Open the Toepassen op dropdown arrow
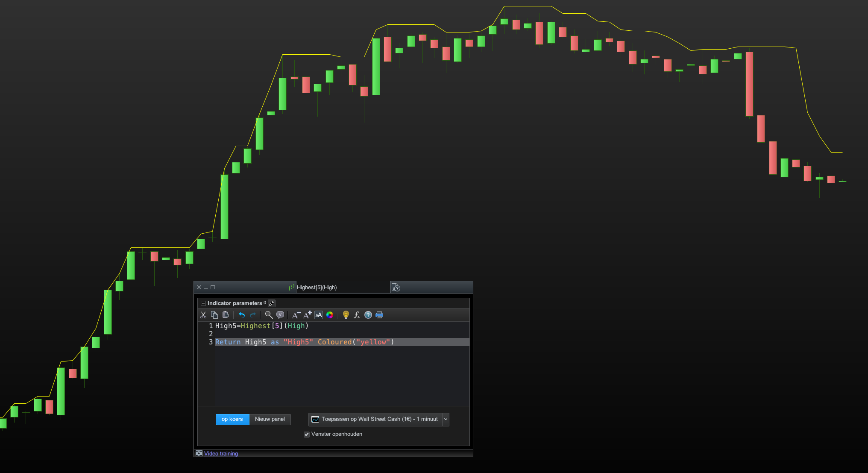 coord(446,419)
